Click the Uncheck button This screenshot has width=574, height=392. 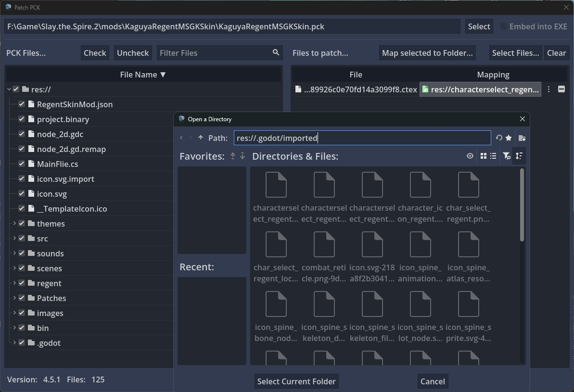click(133, 53)
